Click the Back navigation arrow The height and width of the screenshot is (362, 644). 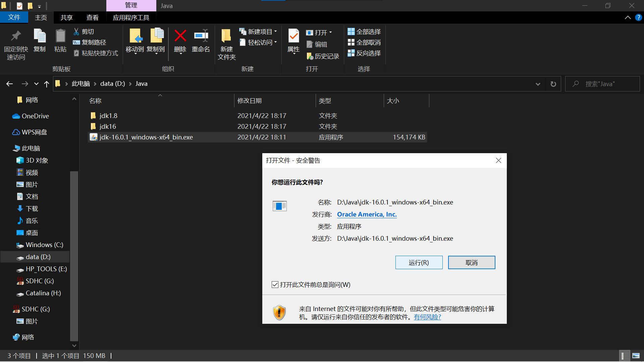coord(9,84)
